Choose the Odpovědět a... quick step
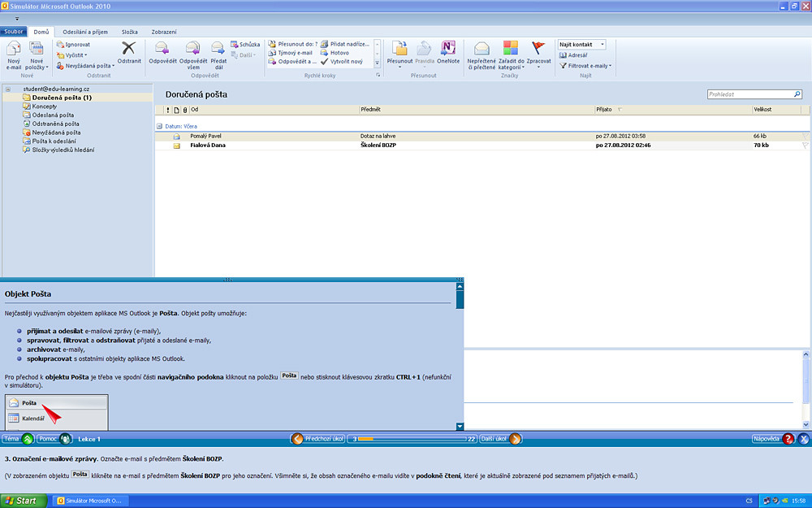This screenshot has width=812, height=508. 292,62
